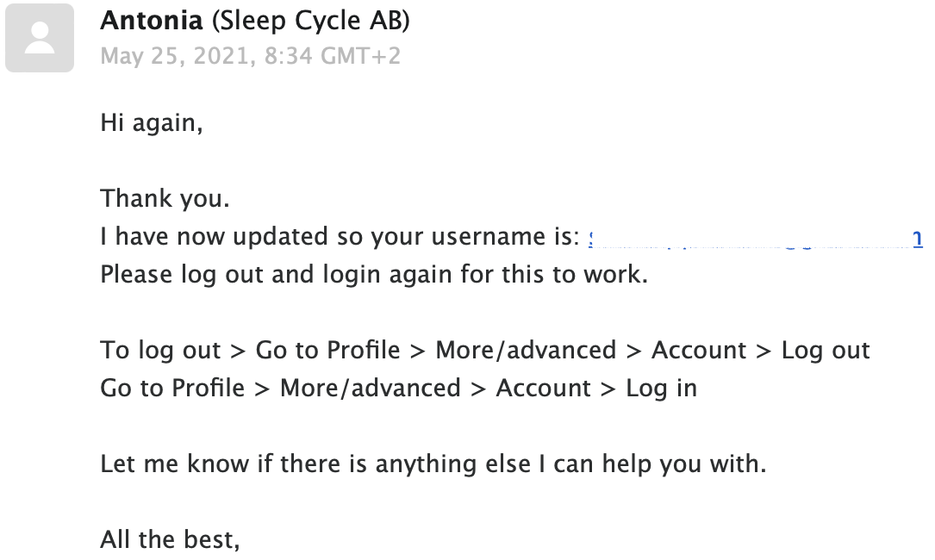Click "Go to Profile" starting the second path line
The height and width of the screenshot is (560, 935).
(x=172, y=389)
